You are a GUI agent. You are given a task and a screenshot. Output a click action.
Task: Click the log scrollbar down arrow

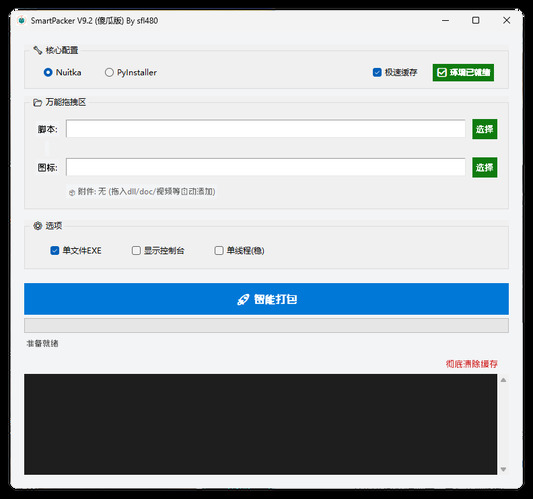pos(503,469)
